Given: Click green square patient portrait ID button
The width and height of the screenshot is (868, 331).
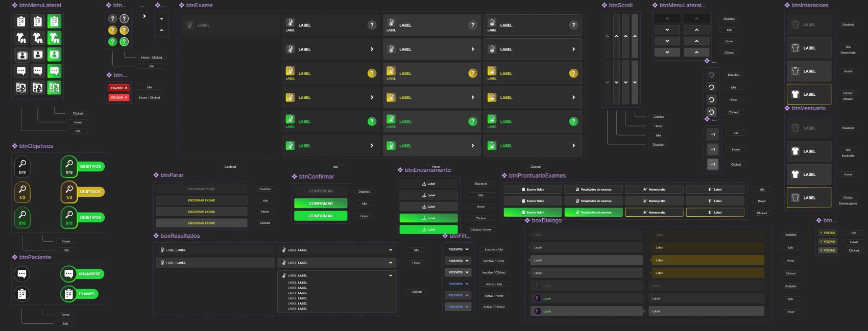Looking at the screenshot, I should click(54, 55).
